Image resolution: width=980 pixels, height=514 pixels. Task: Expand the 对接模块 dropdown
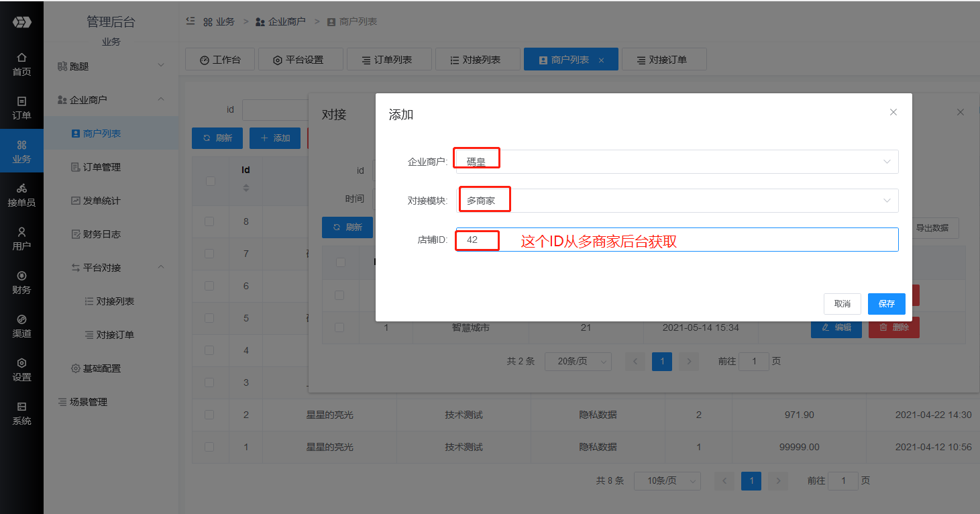tap(677, 201)
